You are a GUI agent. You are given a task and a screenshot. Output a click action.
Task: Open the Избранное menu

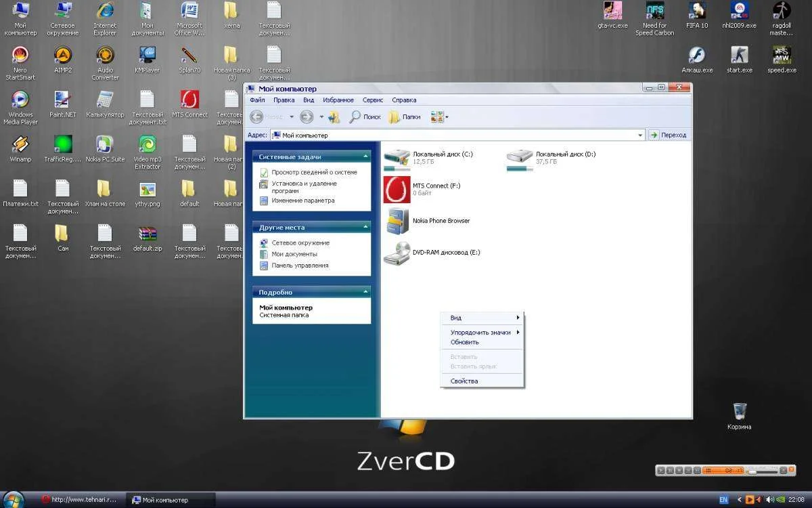tap(338, 100)
